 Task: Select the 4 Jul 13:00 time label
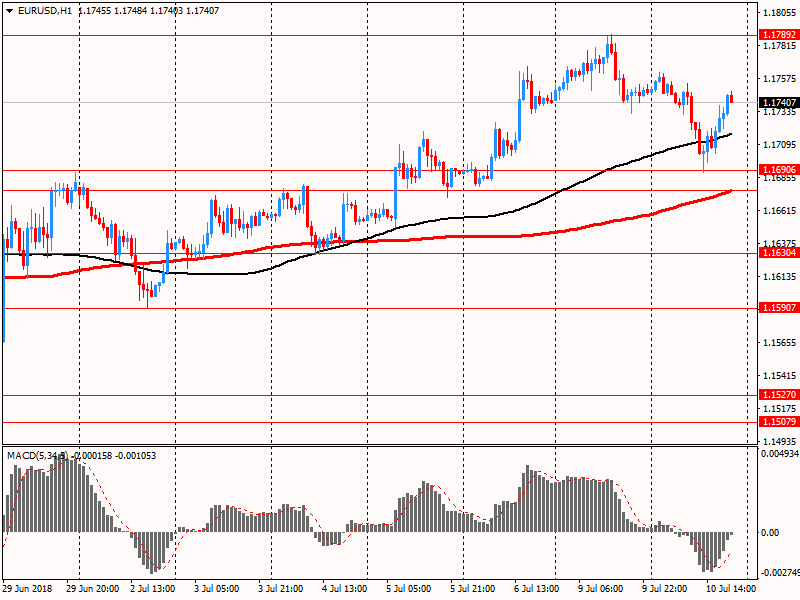(347, 590)
